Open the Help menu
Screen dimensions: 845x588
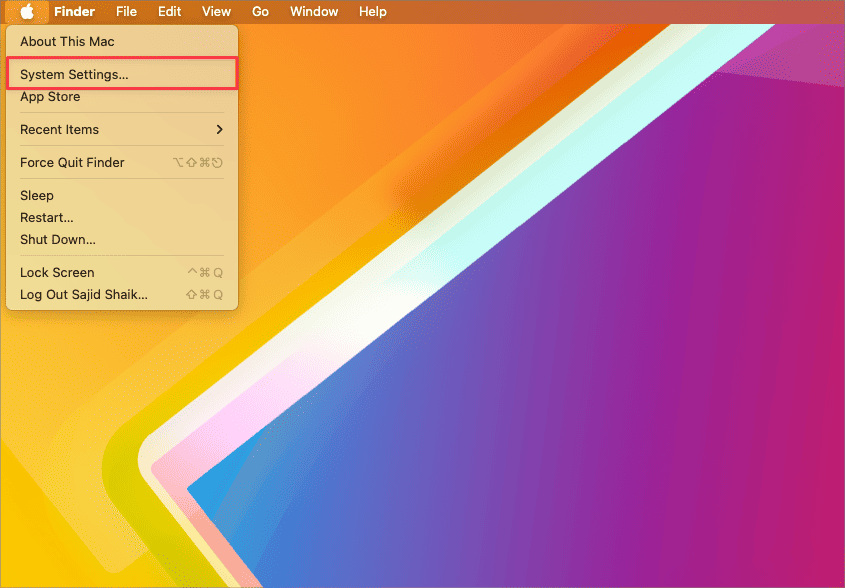[372, 12]
